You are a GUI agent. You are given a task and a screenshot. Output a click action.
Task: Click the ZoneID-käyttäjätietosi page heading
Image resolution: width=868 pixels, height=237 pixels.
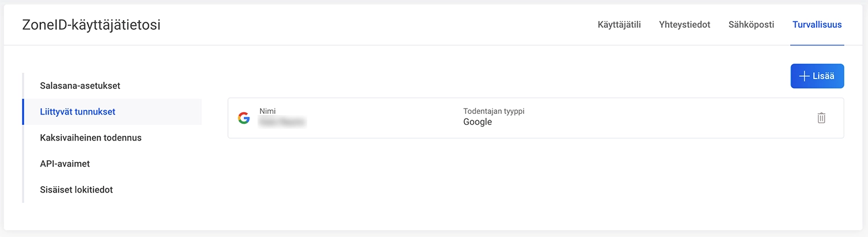(x=91, y=25)
